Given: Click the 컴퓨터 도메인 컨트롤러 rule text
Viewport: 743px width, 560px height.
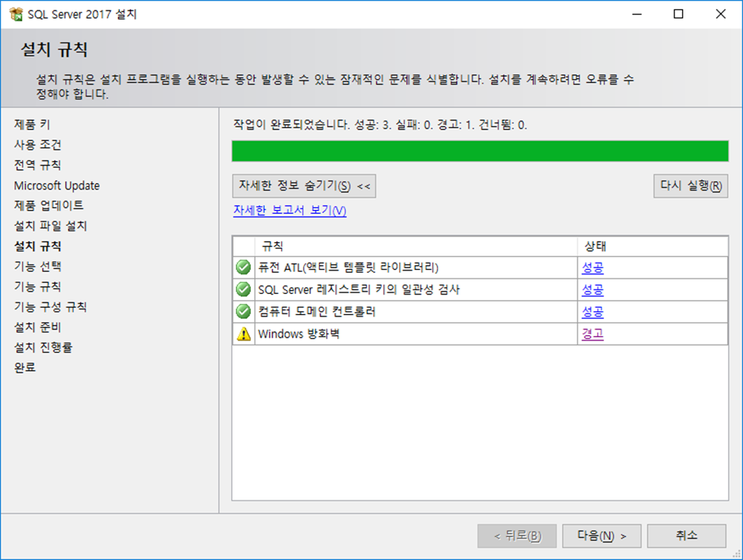Looking at the screenshot, I should (x=317, y=312).
